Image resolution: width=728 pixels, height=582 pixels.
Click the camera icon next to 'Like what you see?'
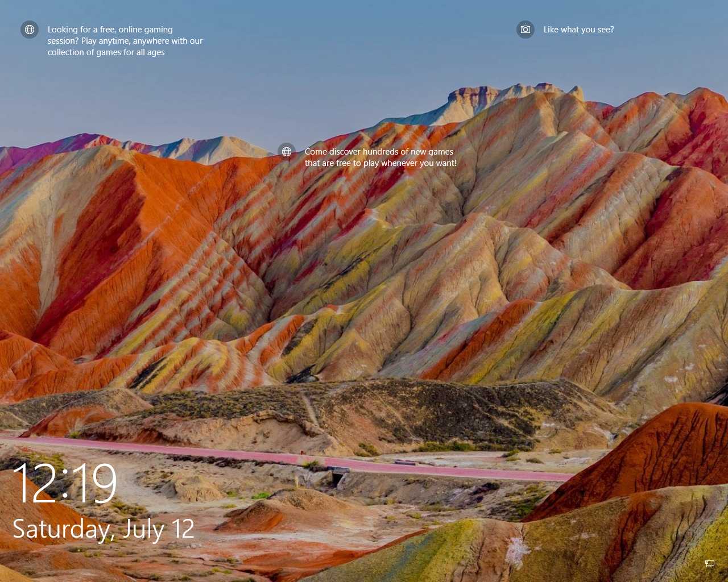click(x=526, y=30)
